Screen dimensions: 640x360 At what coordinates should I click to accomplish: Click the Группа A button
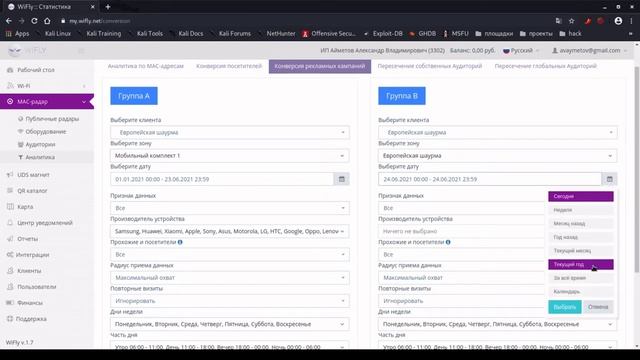tap(134, 96)
